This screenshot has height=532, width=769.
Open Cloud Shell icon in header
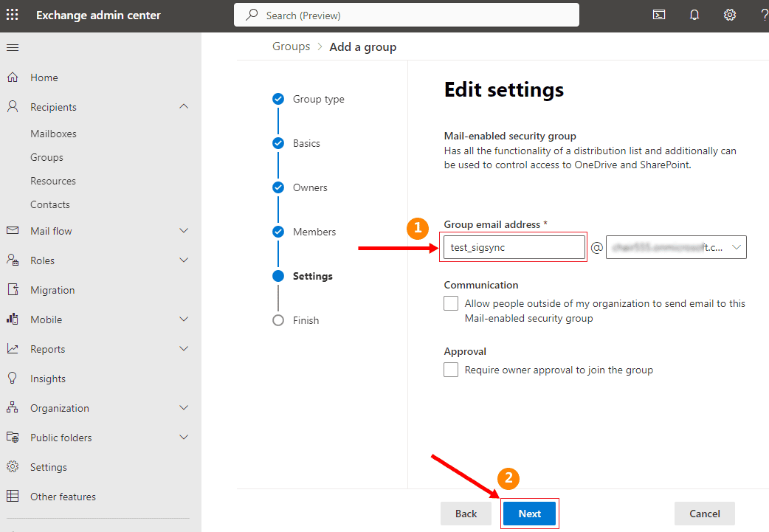[659, 15]
